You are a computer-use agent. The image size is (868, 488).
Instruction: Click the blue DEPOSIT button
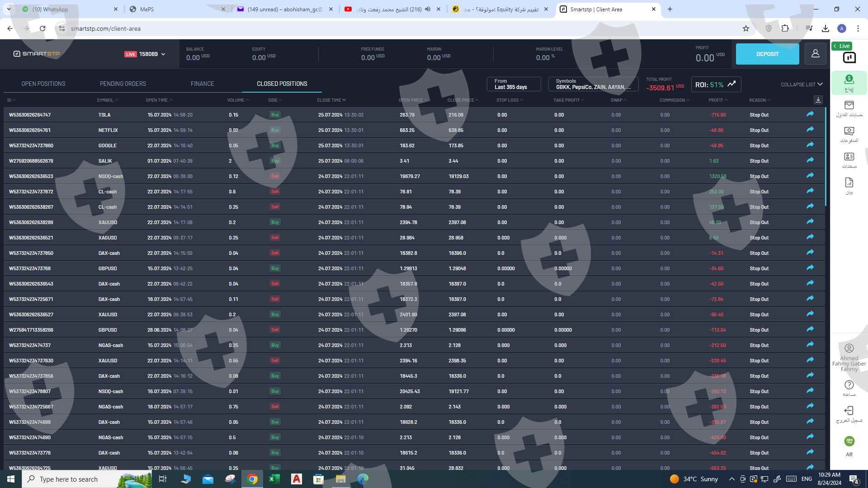click(767, 54)
